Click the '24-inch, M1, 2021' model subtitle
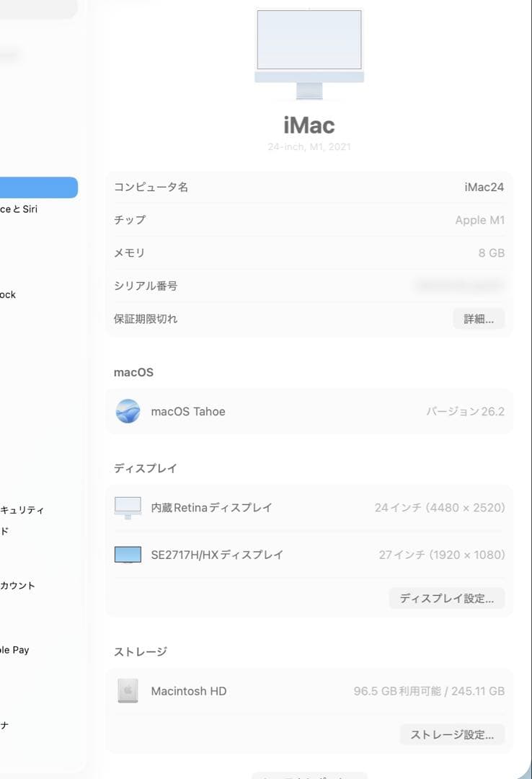The image size is (532, 779). point(309,146)
